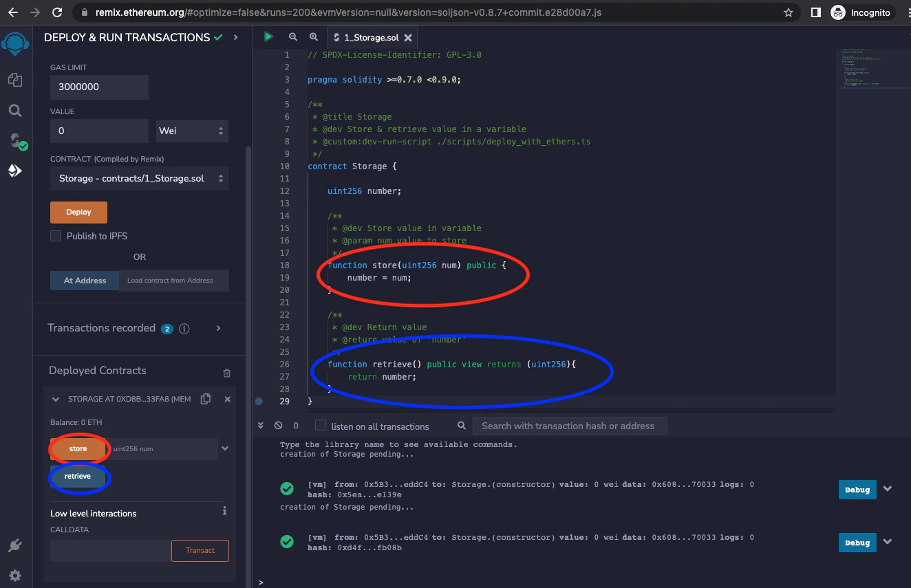Zoom out the editor font
Image resolution: width=911 pixels, height=588 pixels.
[293, 37]
